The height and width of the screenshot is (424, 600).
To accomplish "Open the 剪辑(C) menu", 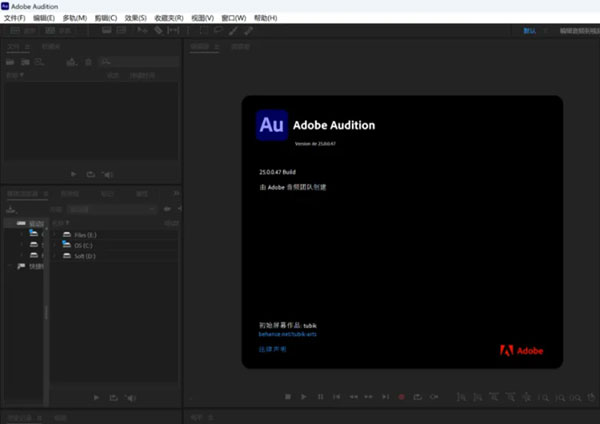I will click(106, 18).
